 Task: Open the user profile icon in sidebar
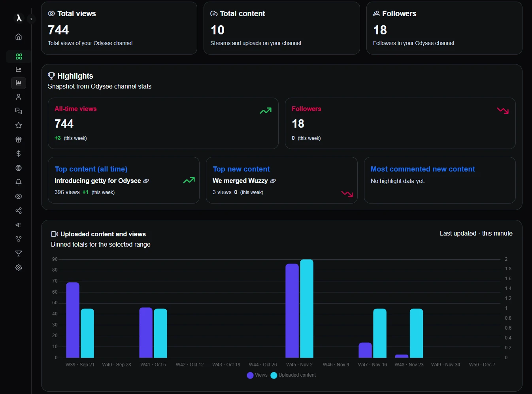tap(19, 97)
